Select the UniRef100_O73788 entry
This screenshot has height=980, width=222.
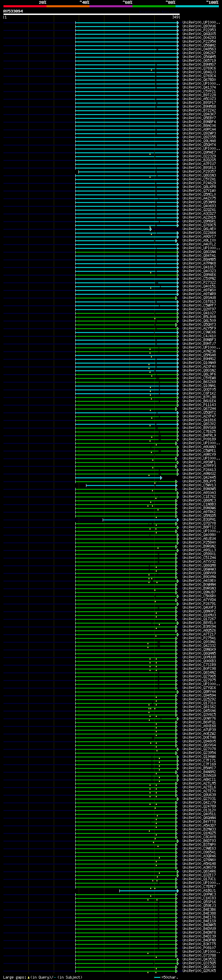point(199,956)
